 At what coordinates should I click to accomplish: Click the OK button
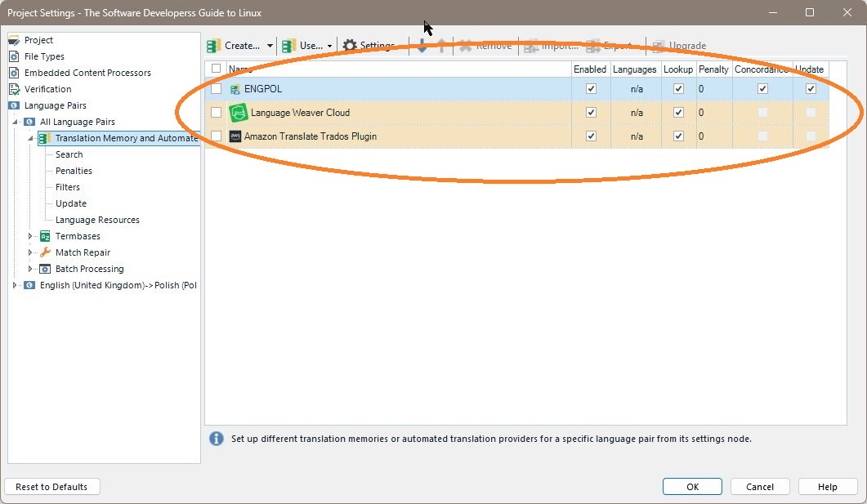click(x=691, y=486)
